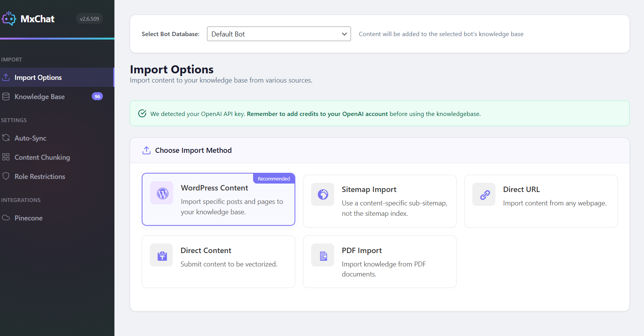Viewport: 644px width, 336px height.
Task: Click the Direct URL chain-link icon
Action: pos(485,195)
